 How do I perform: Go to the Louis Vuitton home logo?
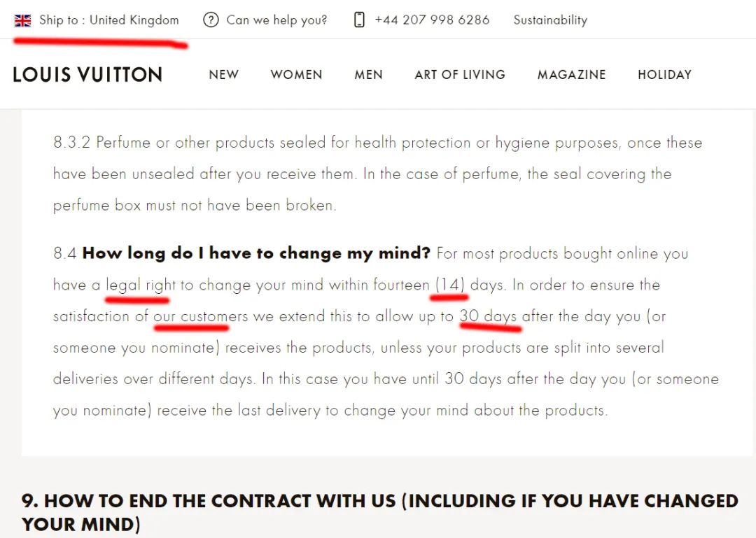pyautogui.click(x=87, y=75)
